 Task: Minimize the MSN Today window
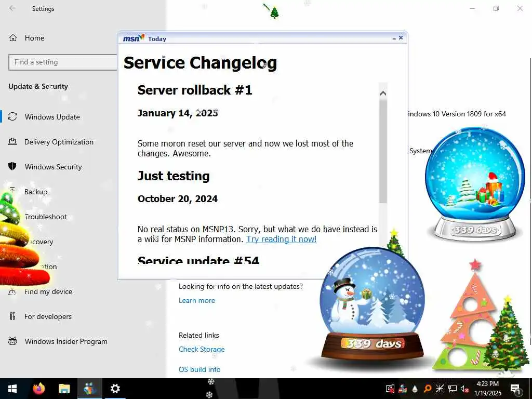(x=394, y=38)
